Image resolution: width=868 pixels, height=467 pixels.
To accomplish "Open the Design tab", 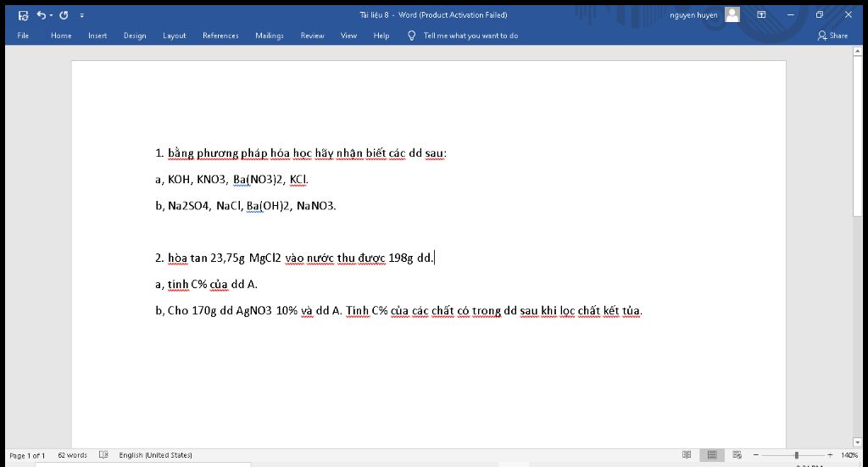I will (135, 36).
